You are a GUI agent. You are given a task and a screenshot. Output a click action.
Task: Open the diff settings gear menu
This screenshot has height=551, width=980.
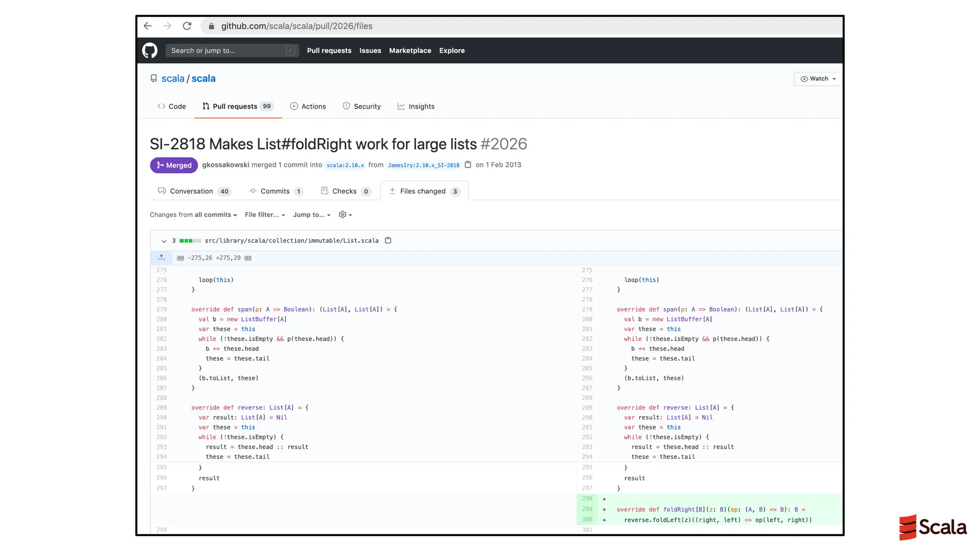[345, 215]
